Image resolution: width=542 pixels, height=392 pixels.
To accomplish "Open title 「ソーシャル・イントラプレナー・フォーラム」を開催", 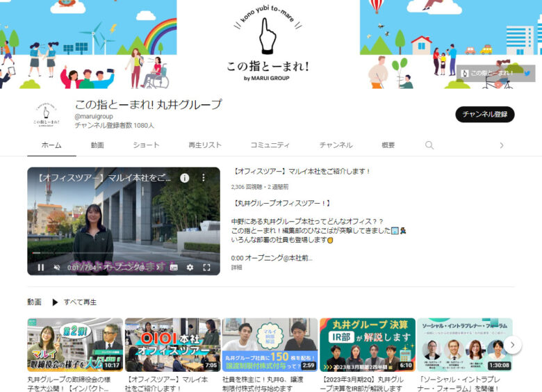I will [459, 384].
